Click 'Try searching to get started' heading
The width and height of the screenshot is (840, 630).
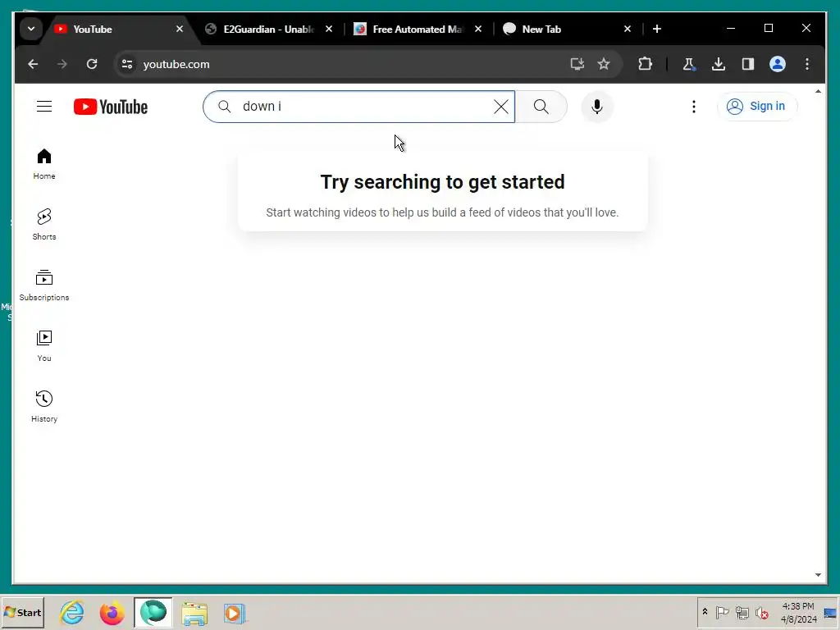click(x=442, y=182)
